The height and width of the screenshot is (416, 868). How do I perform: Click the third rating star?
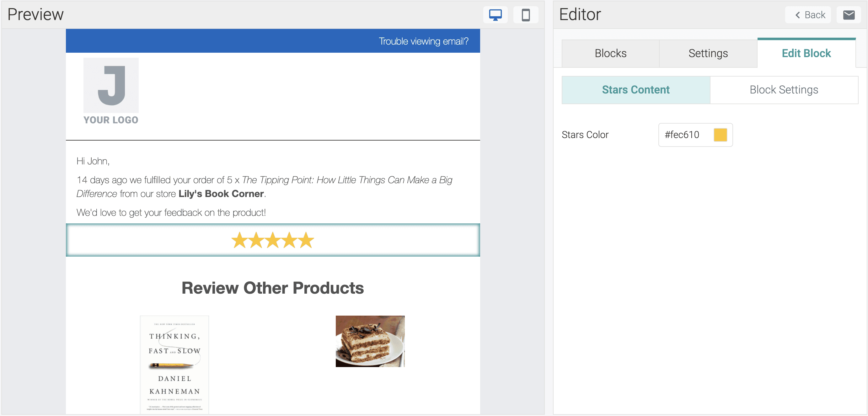point(273,240)
